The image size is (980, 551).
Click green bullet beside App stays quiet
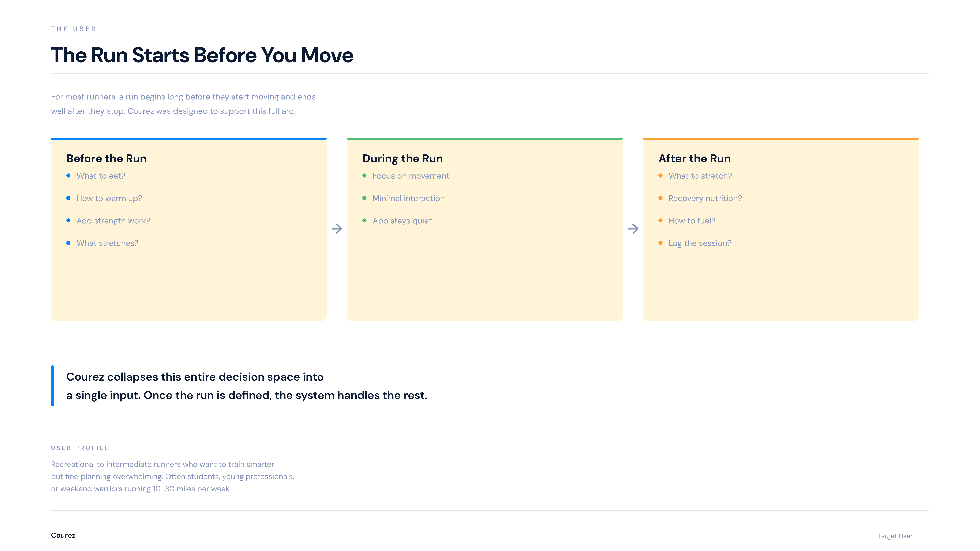(x=364, y=221)
